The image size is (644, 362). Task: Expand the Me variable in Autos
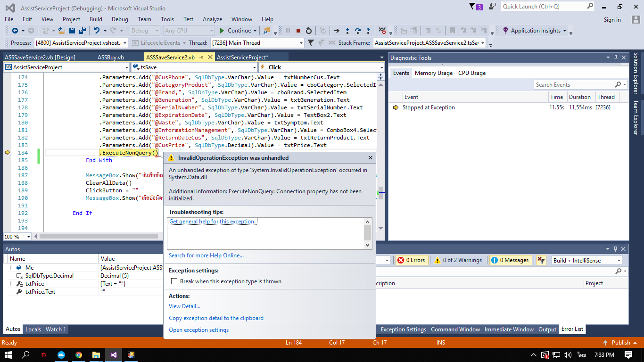click(x=11, y=267)
